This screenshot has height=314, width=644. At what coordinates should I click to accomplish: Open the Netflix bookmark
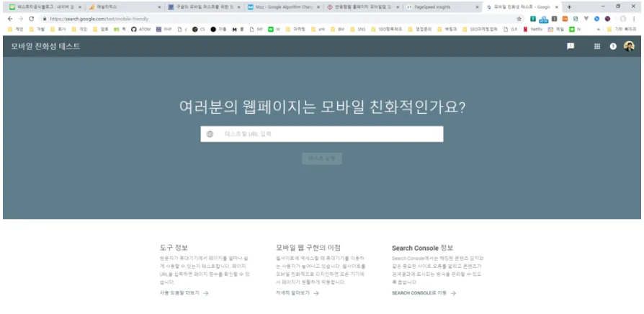tap(533, 30)
